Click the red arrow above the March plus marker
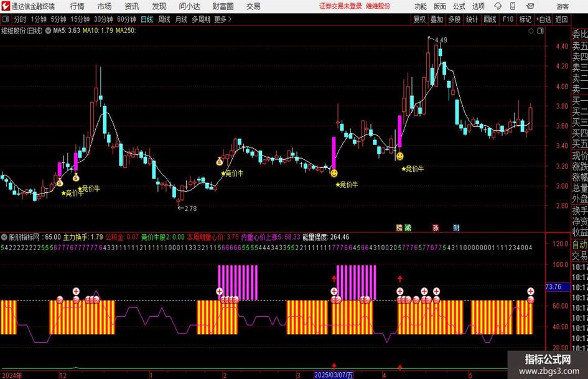The image size is (588, 379). pos(334,278)
